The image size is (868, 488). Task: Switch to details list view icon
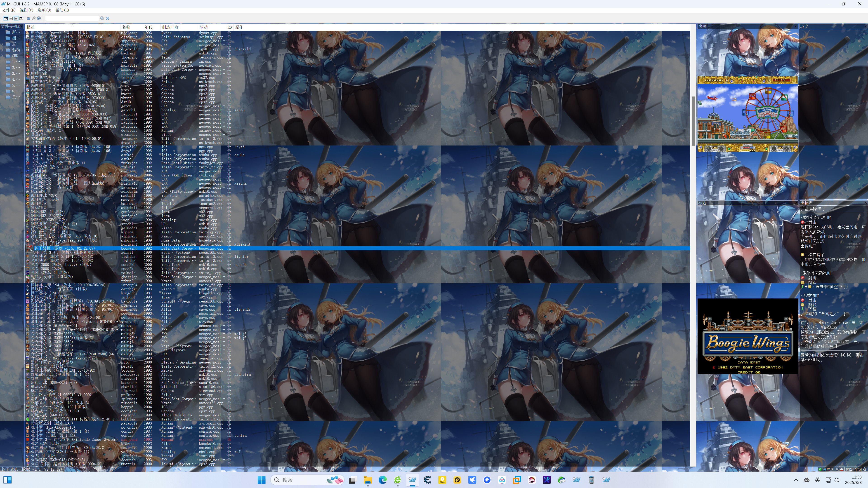point(16,18)
